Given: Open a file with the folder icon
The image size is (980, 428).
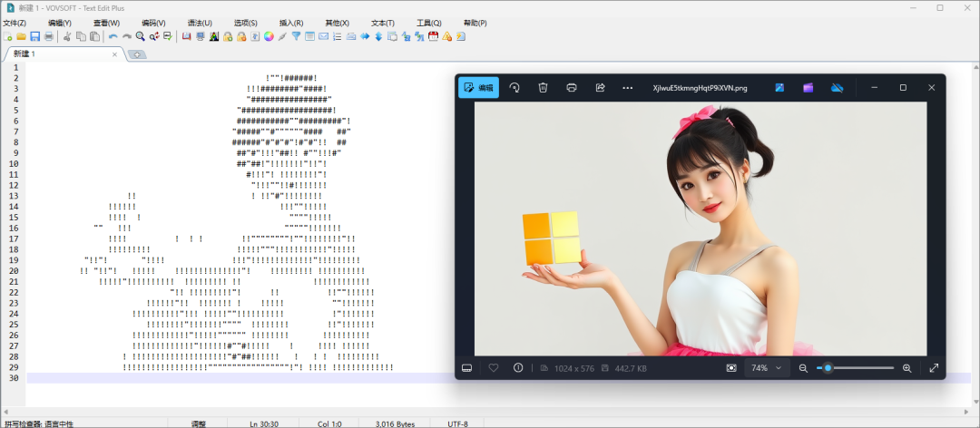Looking at the screenshot, I should click(21, 36).
